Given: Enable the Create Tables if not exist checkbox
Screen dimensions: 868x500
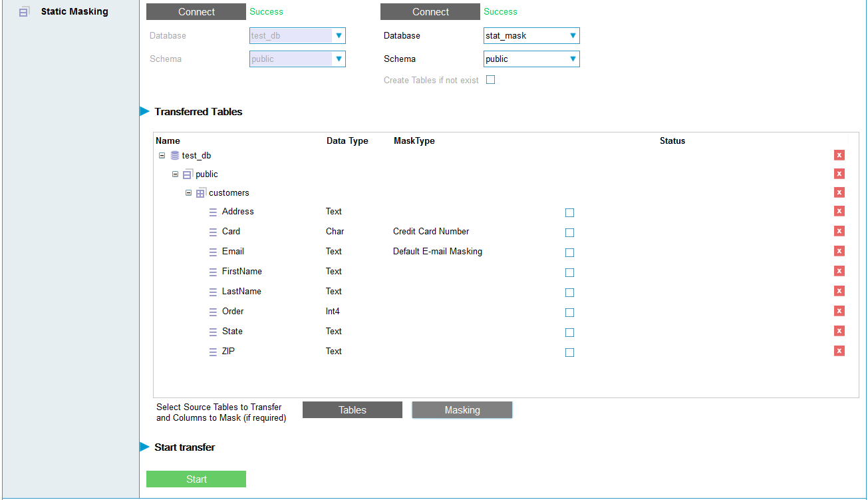Looking at the screenshot, I should (491, 80).
